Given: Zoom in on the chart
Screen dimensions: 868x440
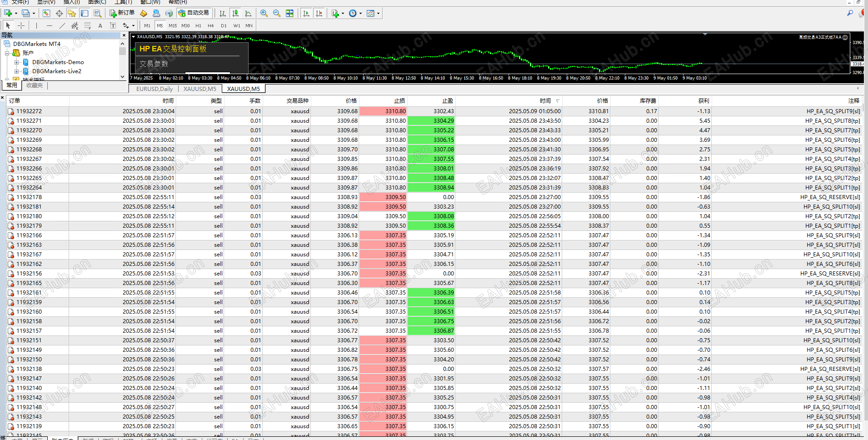Looking at the screenshot, I should click(264, 13).
